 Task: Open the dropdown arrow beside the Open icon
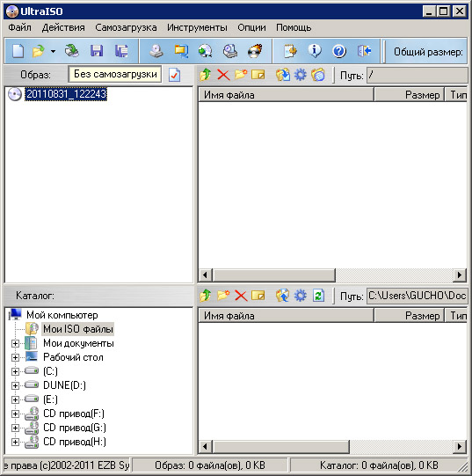click(x=53, y=51)
